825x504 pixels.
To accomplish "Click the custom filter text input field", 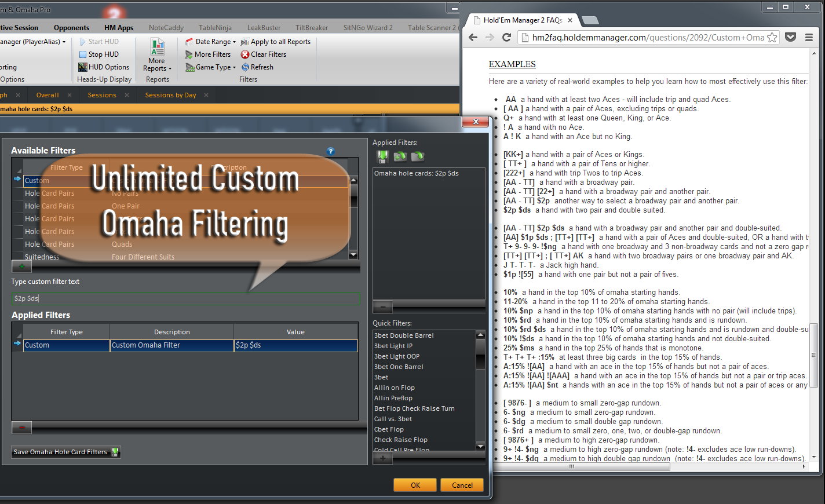I will point(185,298).
